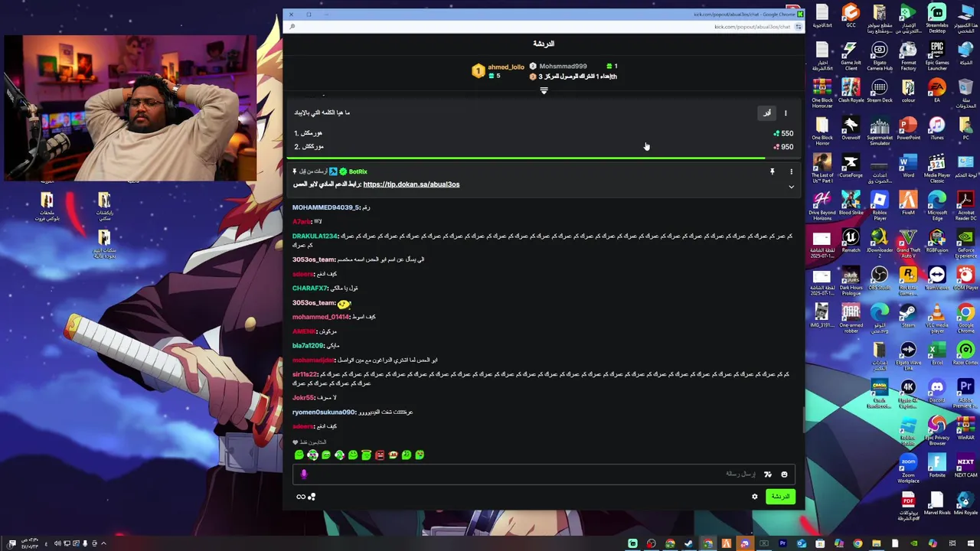Open iTunes desktop icon
Screen dimensions: 980x551
(936, 129)
